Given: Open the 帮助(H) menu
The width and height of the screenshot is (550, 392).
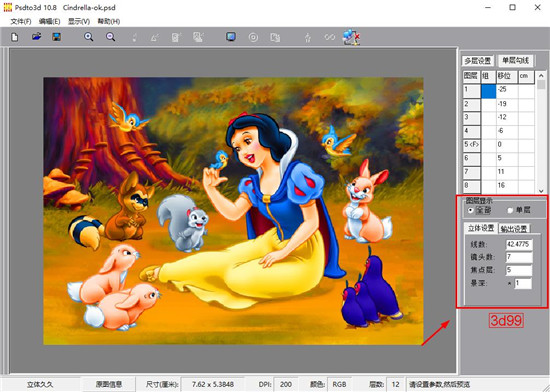Looking at the screenshot, I should [109, 22].
